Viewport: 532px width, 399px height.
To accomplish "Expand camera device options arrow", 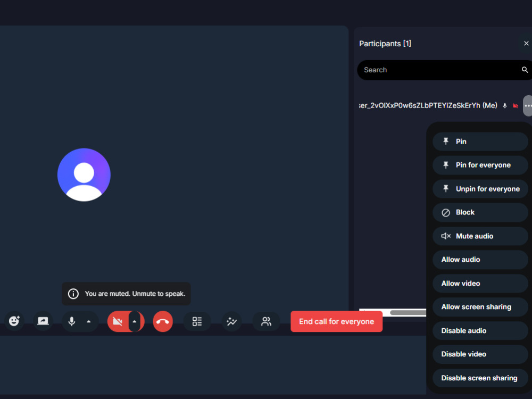I will point(135,321).
